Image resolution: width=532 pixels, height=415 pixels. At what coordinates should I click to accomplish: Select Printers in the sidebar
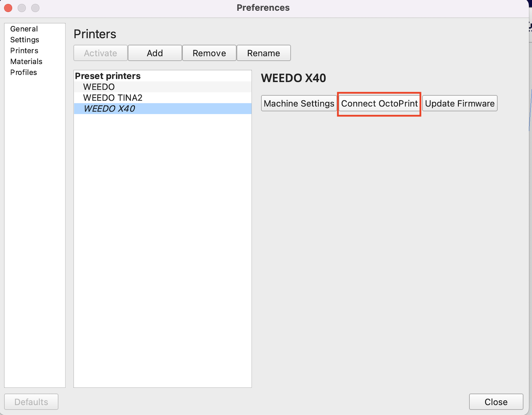coord(24,51)
